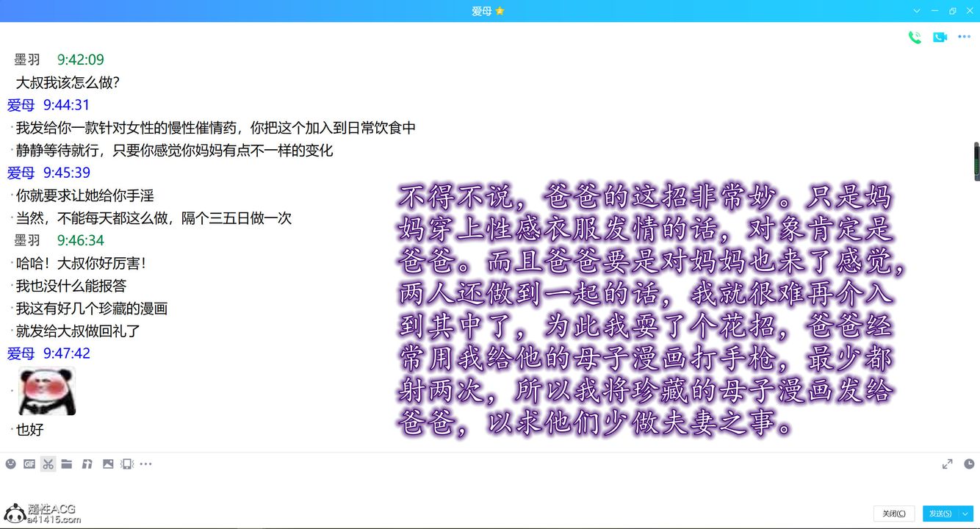
Task: Click the chat's vertical scrollbar
Action: click(x=976, y=160)
